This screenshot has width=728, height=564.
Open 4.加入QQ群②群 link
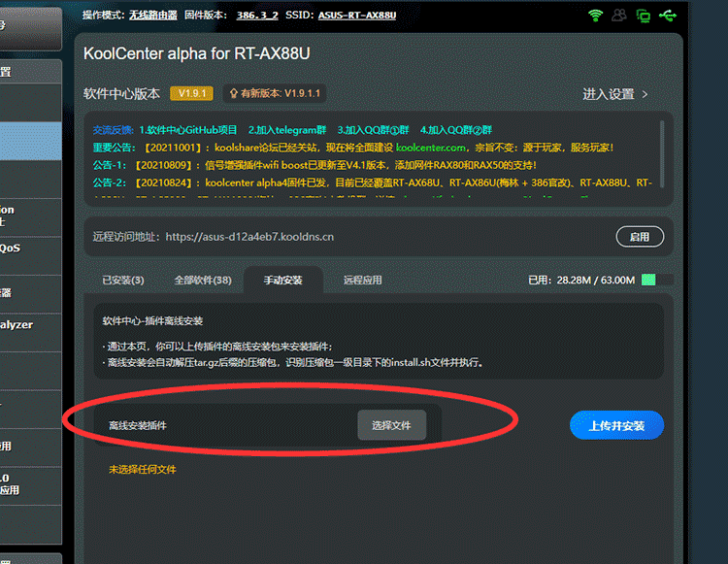456,130
